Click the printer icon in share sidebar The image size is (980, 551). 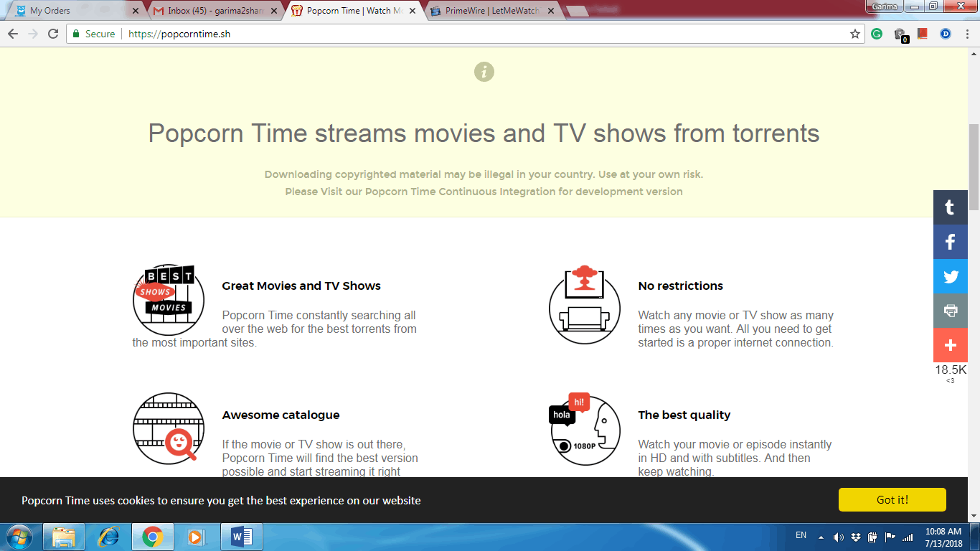tap(950, 311)
